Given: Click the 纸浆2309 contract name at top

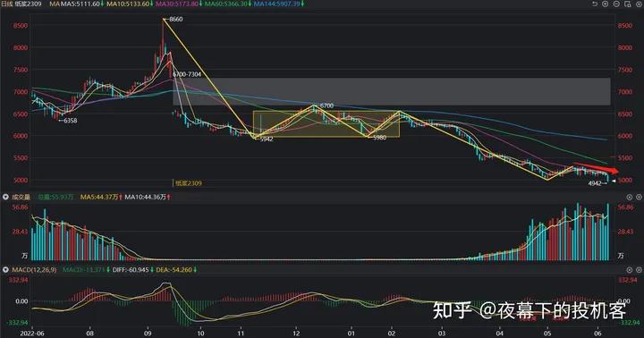Looking at the screenshot, I should click(29, 4).
